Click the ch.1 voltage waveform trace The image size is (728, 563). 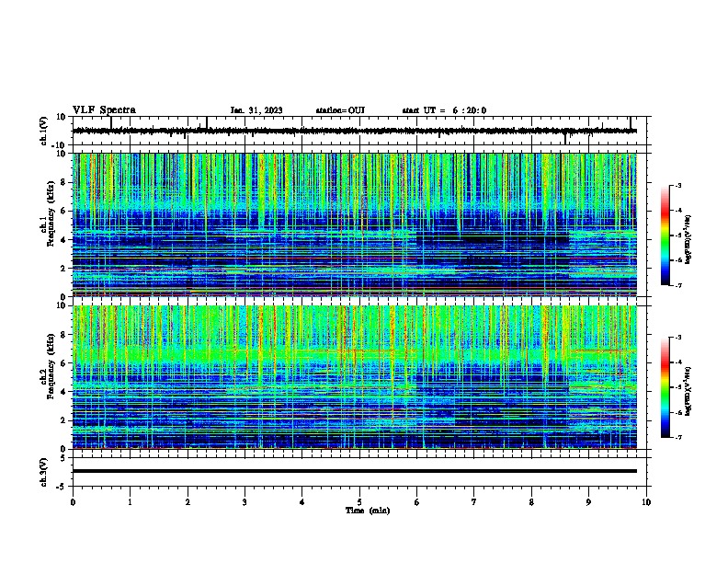[x=355, y=131]
